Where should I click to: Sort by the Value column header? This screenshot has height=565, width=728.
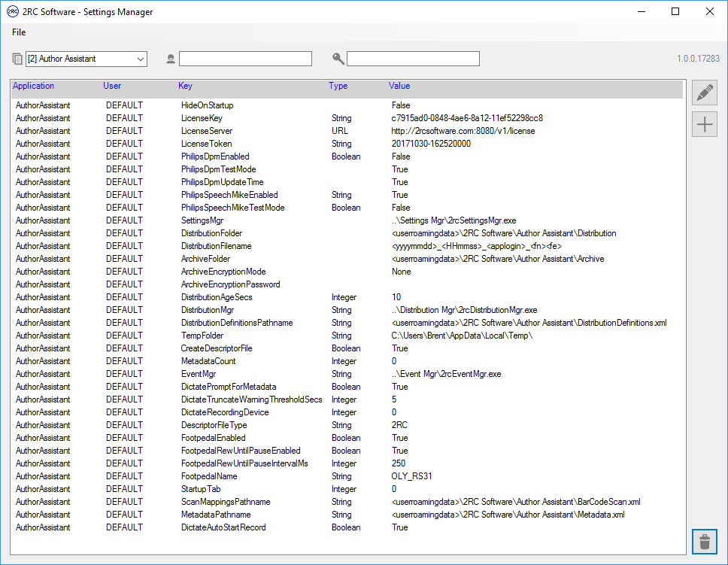coord(399,86)
